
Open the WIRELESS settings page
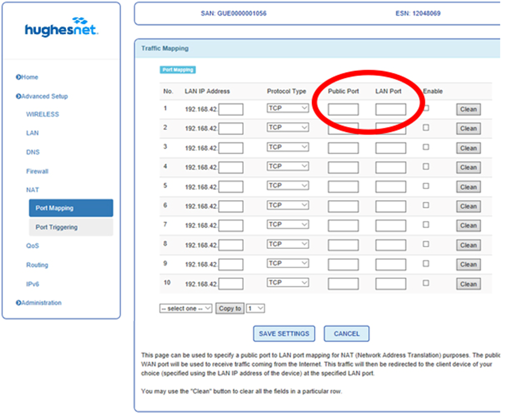click(42, 114)
